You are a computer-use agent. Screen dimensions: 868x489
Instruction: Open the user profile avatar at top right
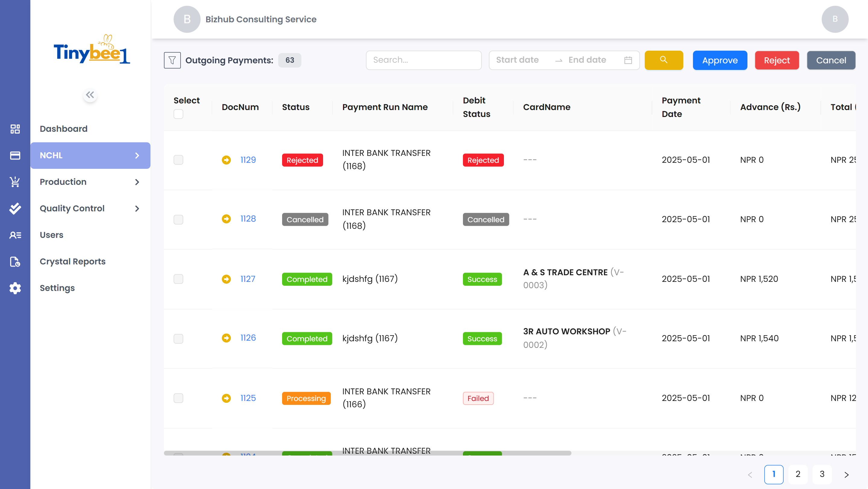[835, 19]
